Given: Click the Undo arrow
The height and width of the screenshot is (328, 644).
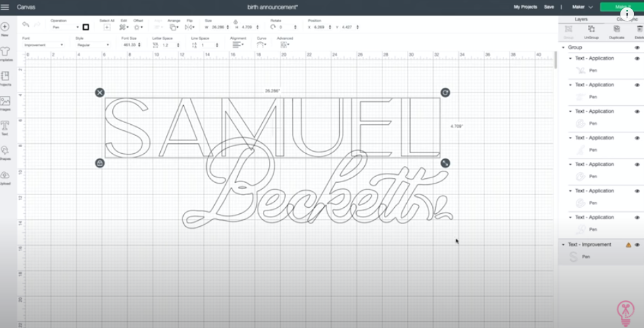Looking at the screenshot, I should point(26,25).
